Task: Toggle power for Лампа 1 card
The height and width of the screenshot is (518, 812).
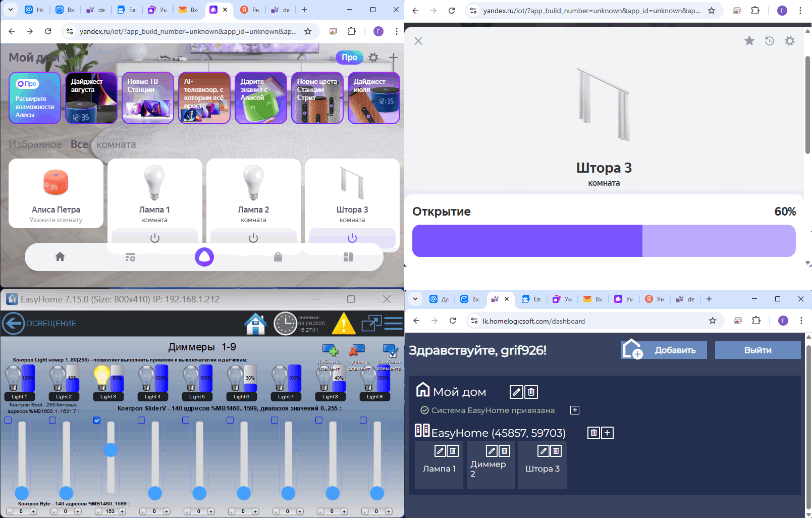Action: tap(155, 238)
